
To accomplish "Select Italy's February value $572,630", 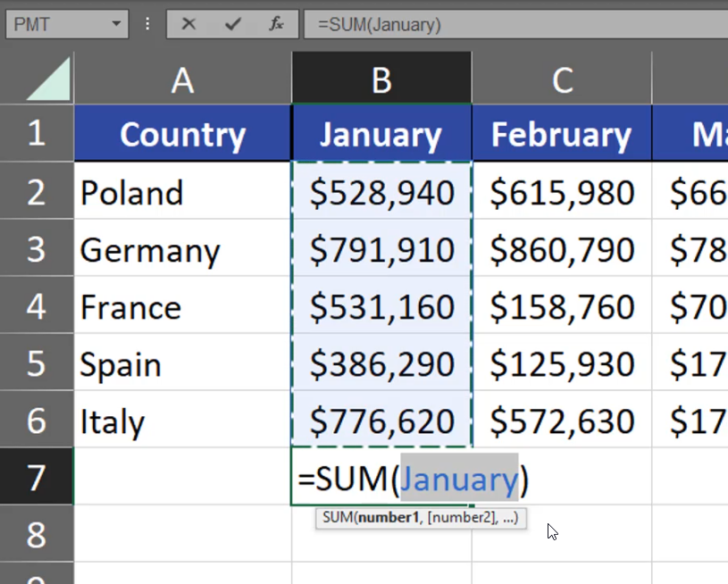I will (562, 421).
